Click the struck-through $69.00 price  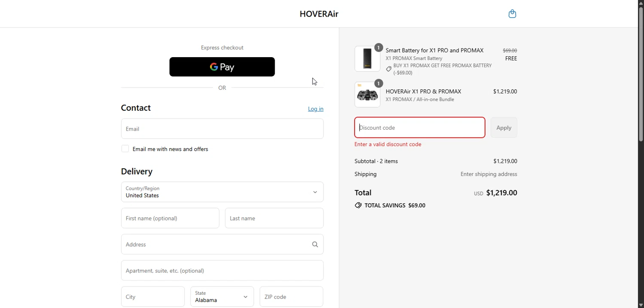tap(510, 50)
